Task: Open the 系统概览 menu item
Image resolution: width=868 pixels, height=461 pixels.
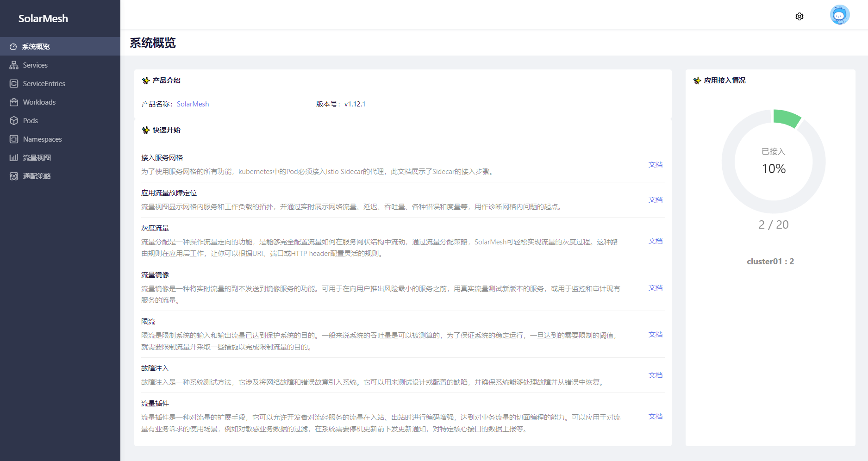Action: point(60,46)
